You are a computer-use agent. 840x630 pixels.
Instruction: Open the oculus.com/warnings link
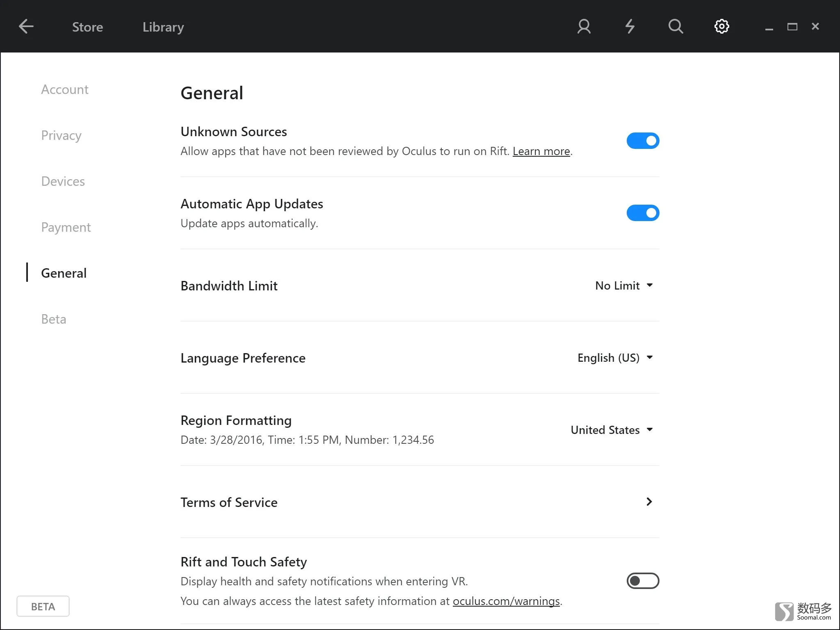tap(506, 601)
